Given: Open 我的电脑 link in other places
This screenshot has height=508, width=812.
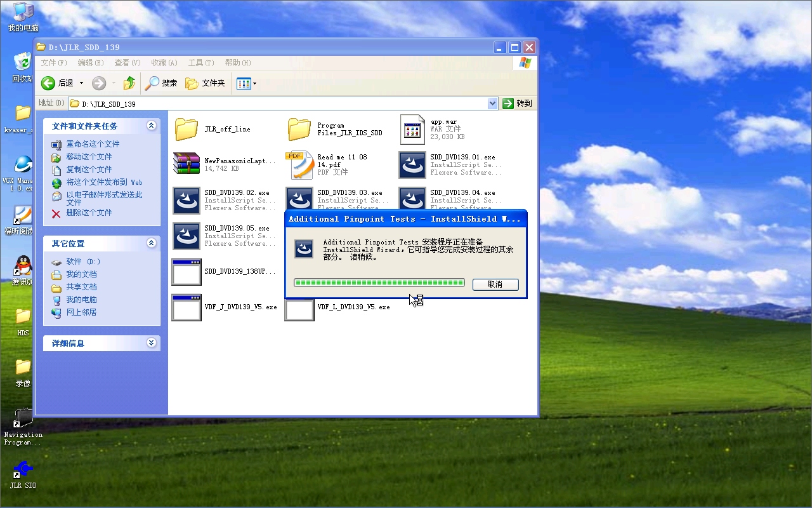Looking at the screenshot, I should pos(81,300).
